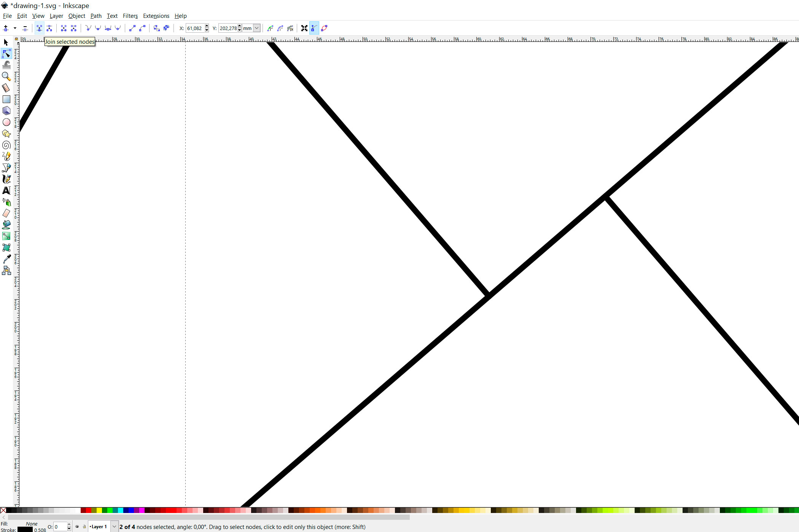Toggle Layer 1 lock icon
The height and width of the screenshot is (532, 799).
tap(84, 527)
